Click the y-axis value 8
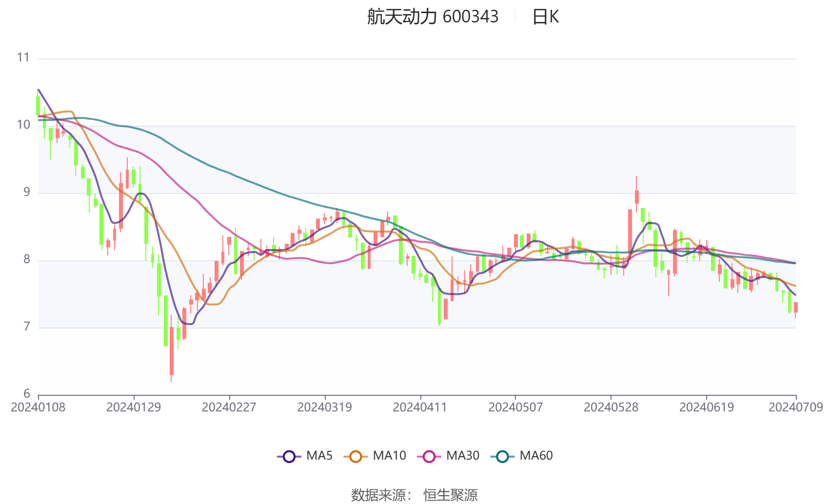Viewport: 829px width, 504px height. click(x=27, y=259)
